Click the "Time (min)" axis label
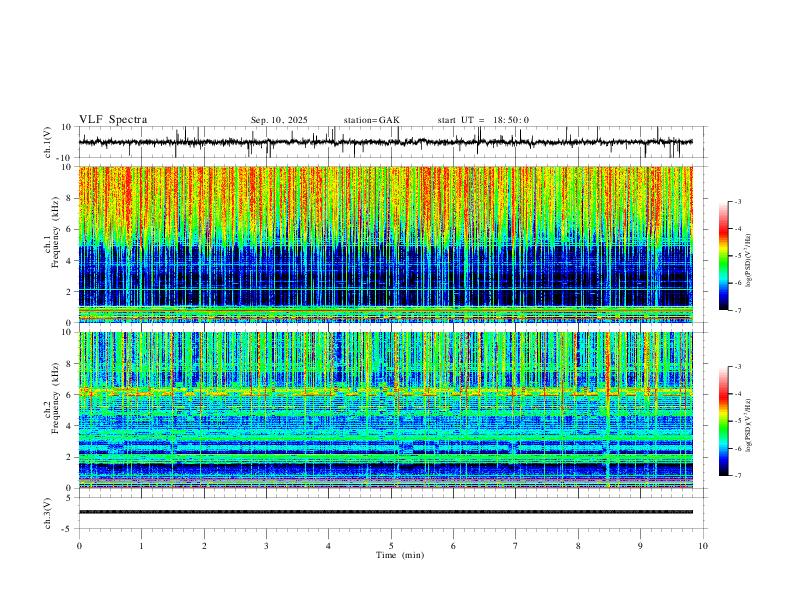 tap(400, 555)
